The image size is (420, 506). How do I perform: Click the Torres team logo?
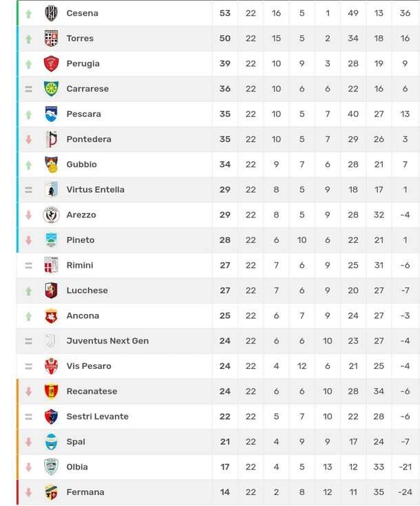(x=51, y=39)
